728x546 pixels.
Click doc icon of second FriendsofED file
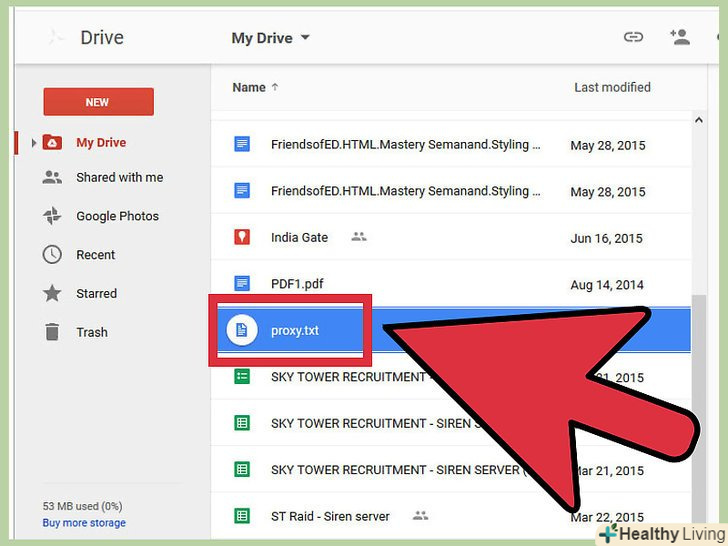pos(242,190)
